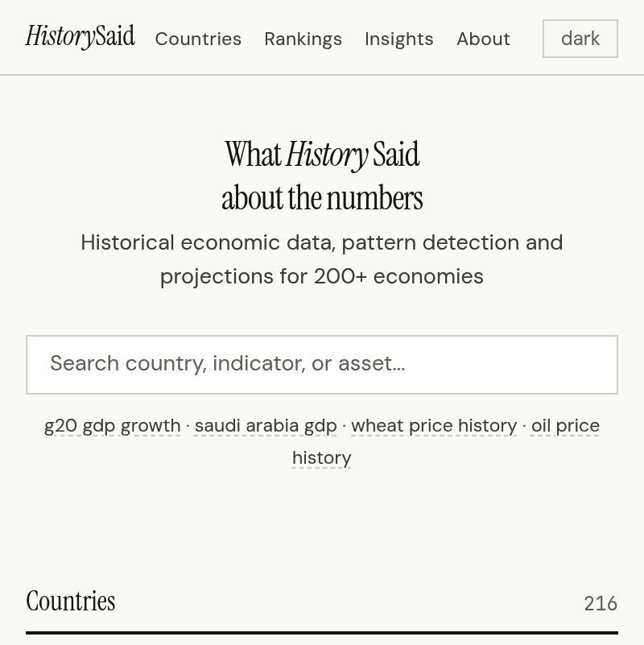Open Countries from the top navigation
This screenshot has height=645, width=644.
point(198,39)
